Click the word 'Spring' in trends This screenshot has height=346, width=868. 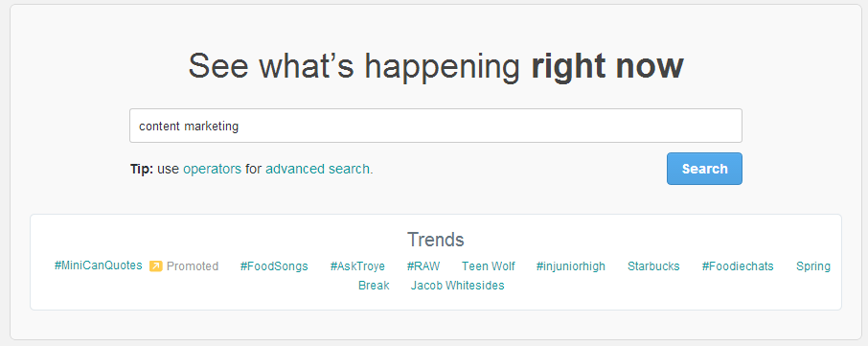tap(813, 266)
